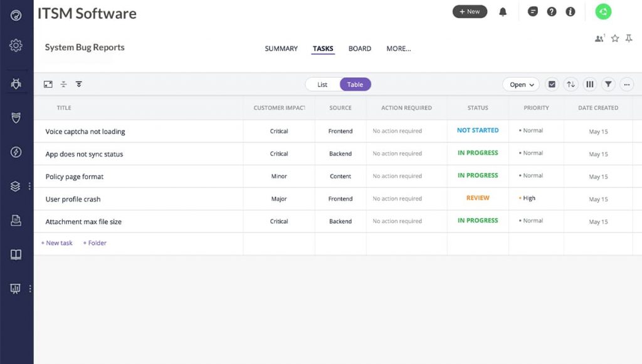
Task: Click the bug icon in left sidebar
Action: pos(16,83)
